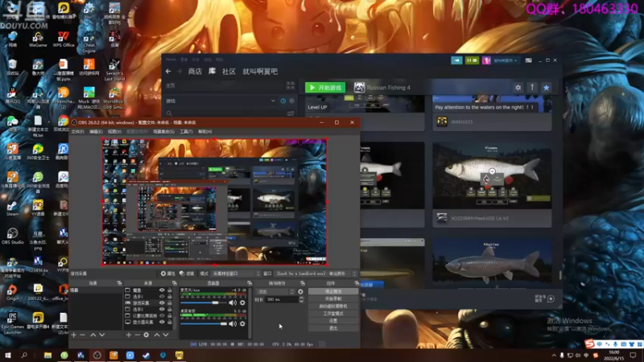The image size is (644, 362).
Task: Open the filter options in Steam library search
Action: point(291,113)
